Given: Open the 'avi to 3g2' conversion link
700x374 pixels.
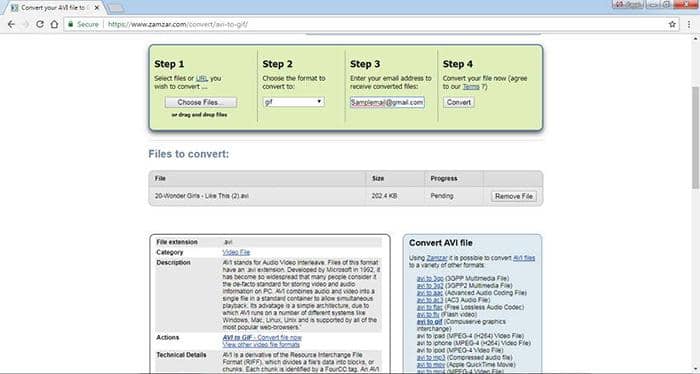Looking at the screenshot, I should 430,286.
